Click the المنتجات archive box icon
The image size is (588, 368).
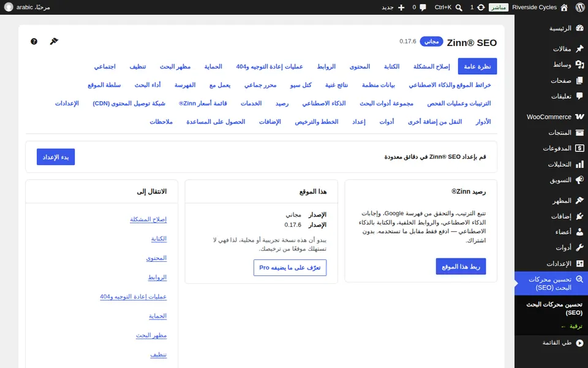pyautogui.click(x=580, y=132)
